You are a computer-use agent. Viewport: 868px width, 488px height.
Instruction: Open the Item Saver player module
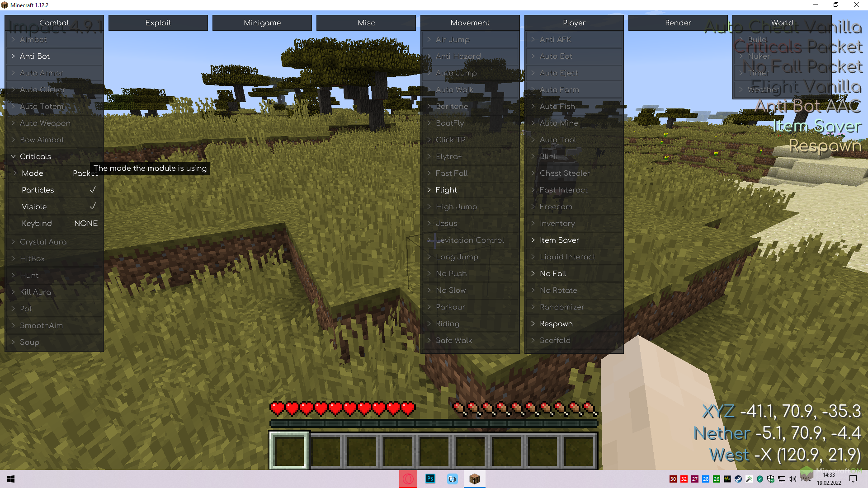pyautogui.click(x=560, y=239)
